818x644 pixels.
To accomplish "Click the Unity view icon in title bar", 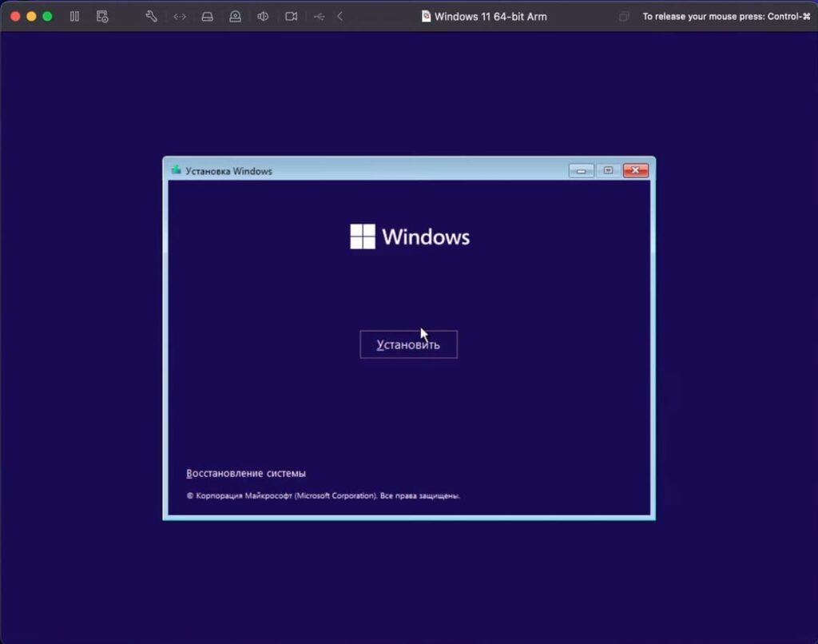I will [x=624, y=16].
